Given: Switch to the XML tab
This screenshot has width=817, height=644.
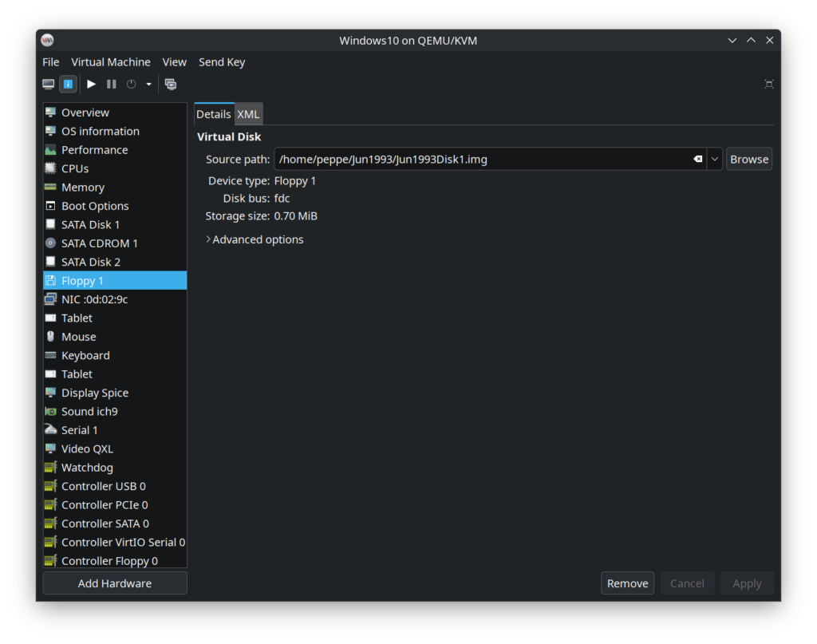Looking at the screenshot, I should point(248,113).
